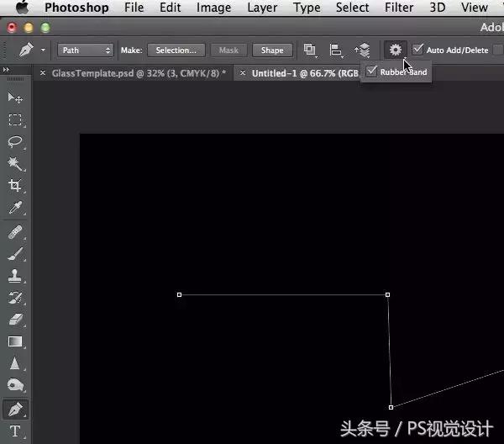This screenshot has height=444, width=504.
Task: Close the GlassTemplate.psd tab
Action: (x=43, y=73)
